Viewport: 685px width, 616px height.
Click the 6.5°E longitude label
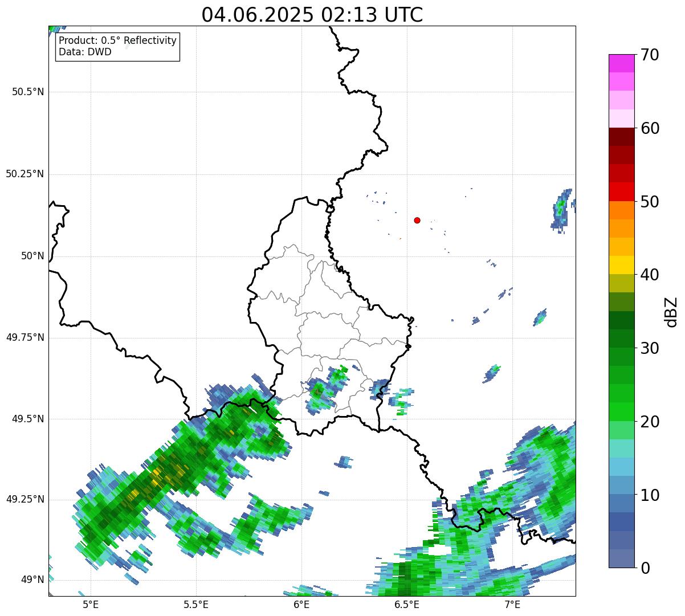[x=407, y=604]
